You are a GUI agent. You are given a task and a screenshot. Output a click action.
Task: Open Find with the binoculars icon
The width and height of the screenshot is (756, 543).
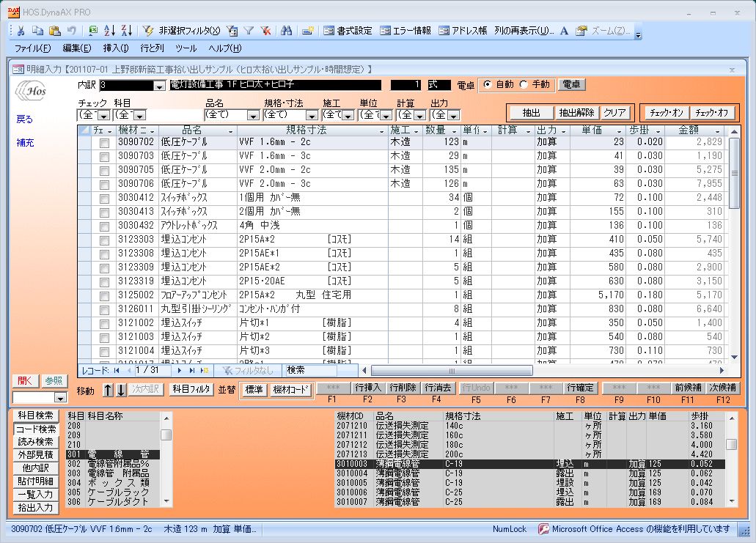[287, 31]
